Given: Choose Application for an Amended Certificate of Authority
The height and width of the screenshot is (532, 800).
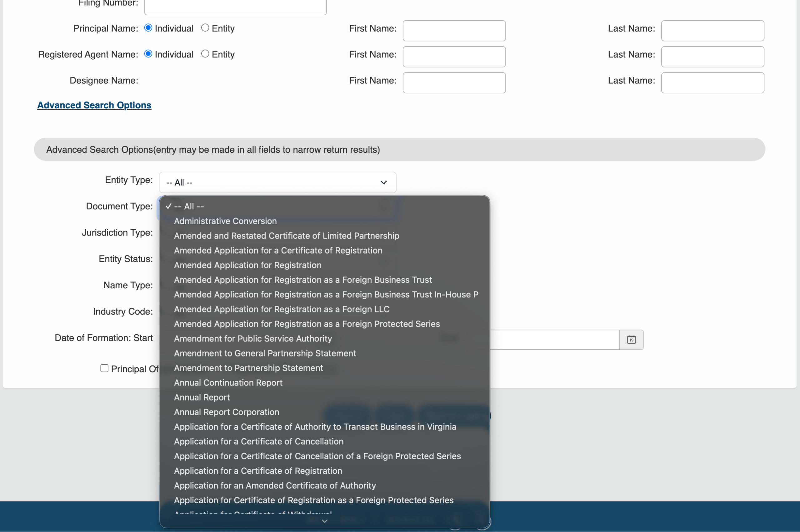Looking at the screenshot, I should [x=324, y=485].
